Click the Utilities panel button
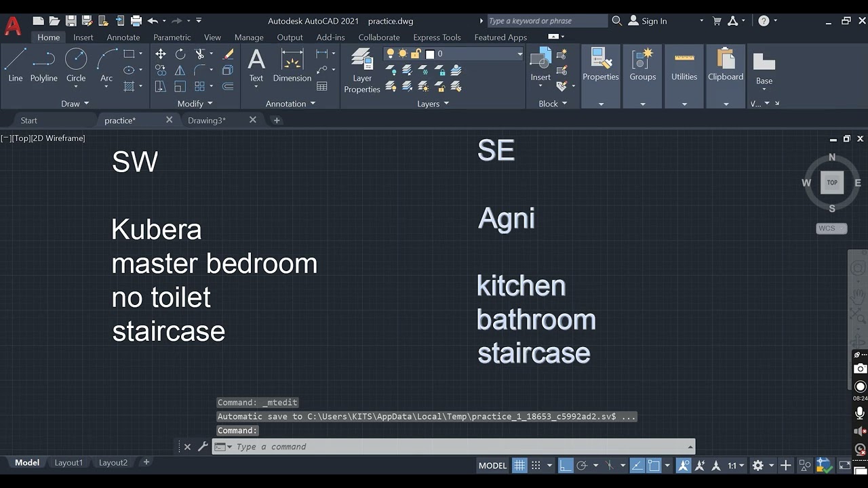Image resolution: width=868 pixels, height=488 pixels. [684, 65]
